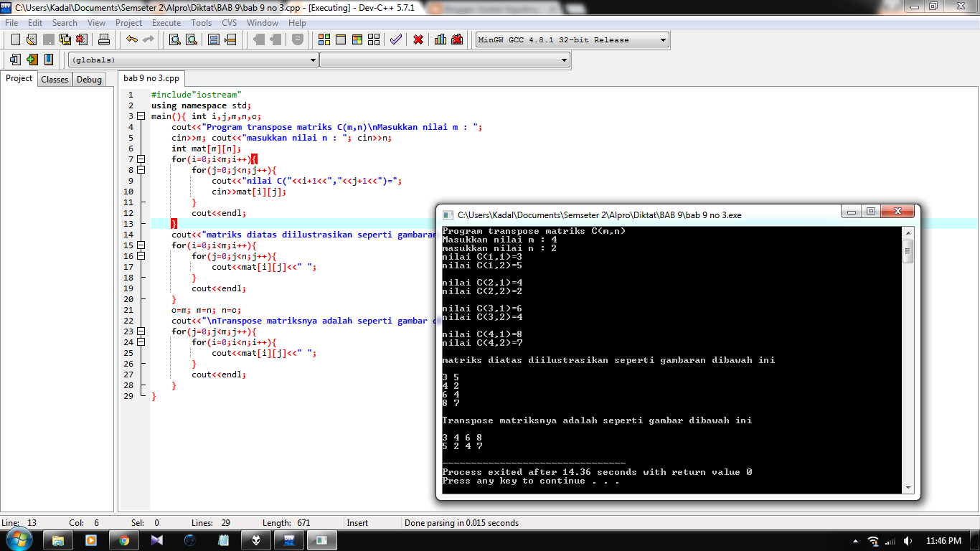980x551 pixels.
Task: Click the Save All toolbar icon
Action: tap(65, 39)
